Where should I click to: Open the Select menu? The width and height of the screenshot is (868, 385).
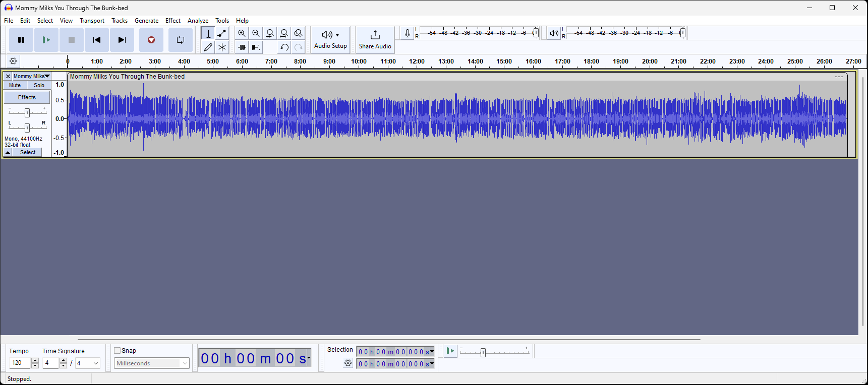click(45, 21)
